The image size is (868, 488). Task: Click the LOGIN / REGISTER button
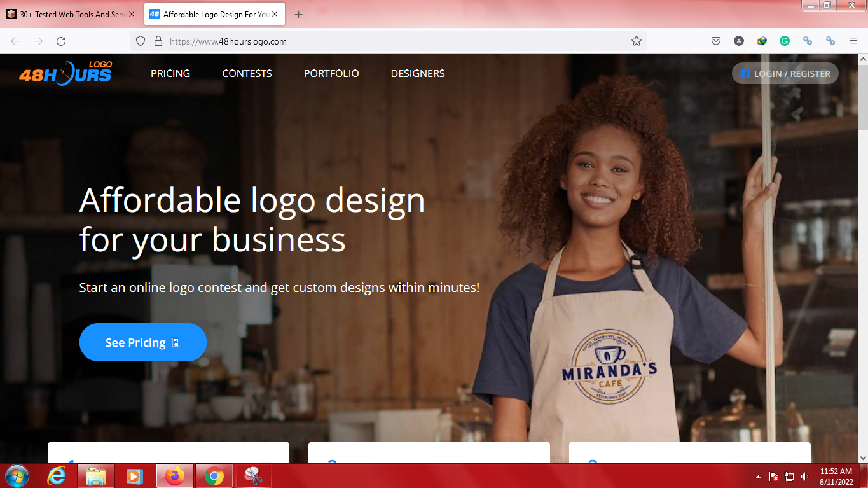(785, 73)
